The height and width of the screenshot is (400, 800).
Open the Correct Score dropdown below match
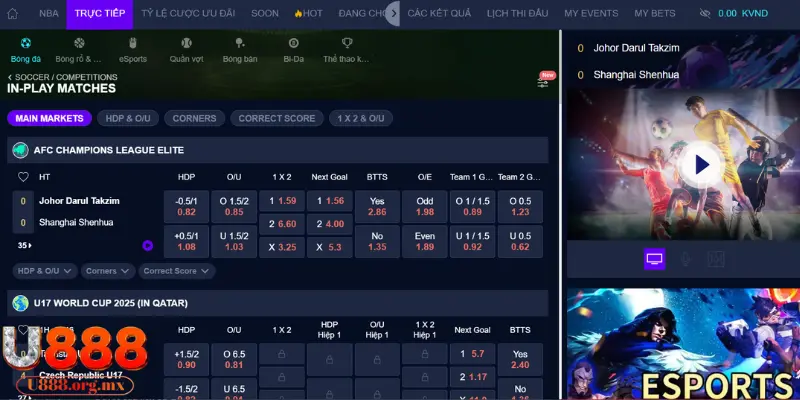[176, 271]
